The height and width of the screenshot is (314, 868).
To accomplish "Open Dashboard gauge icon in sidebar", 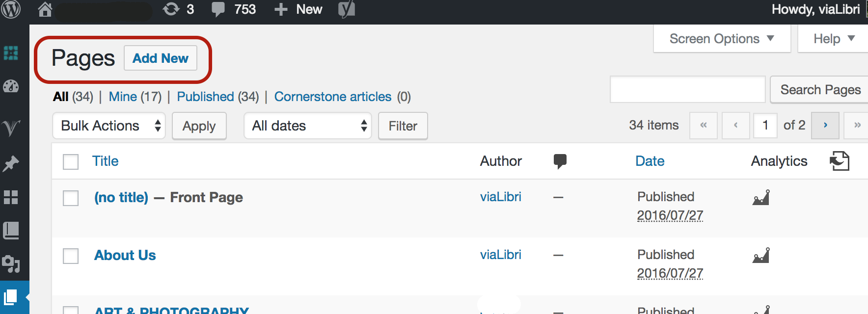I will (11, 86).
